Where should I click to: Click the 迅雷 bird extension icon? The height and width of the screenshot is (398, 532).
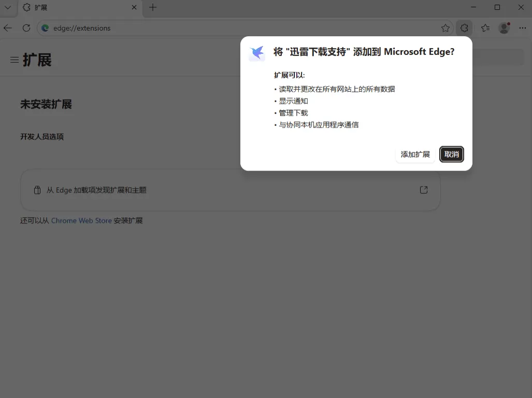coord(257,53)
